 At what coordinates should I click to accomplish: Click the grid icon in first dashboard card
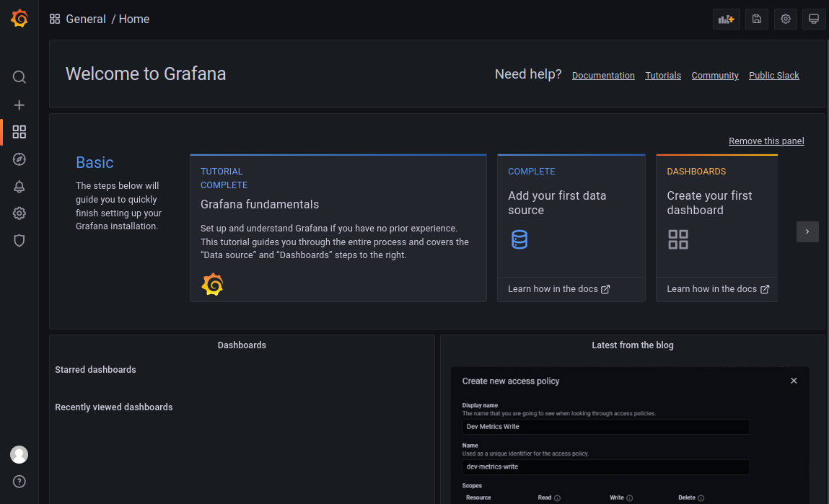tap(677, 239)
